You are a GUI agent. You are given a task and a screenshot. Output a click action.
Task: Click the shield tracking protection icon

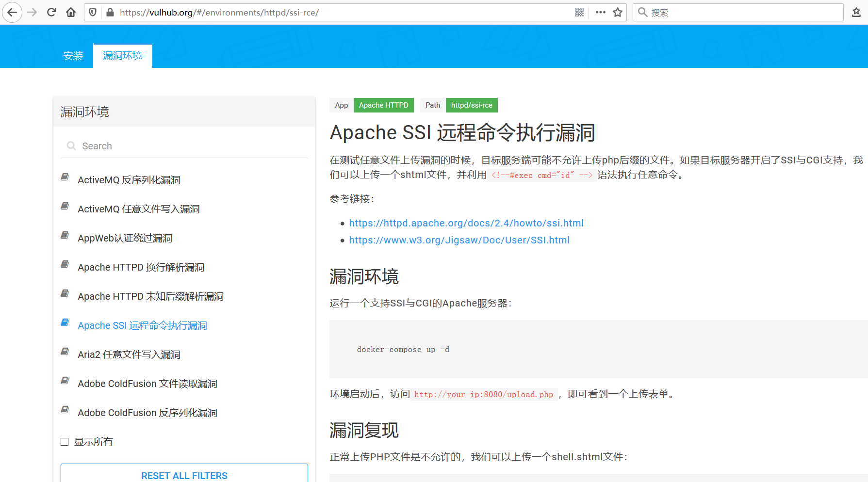pos(93,12)
